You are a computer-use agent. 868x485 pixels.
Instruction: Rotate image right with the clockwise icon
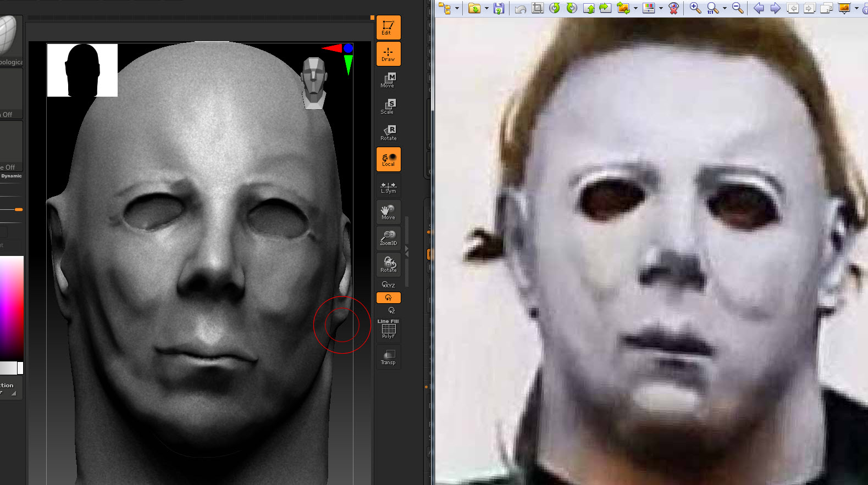(x=572, y=8)
